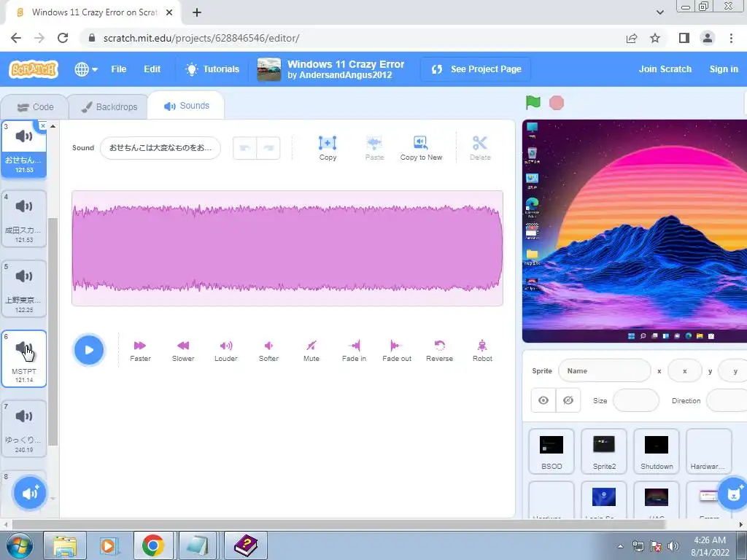747x560 pixels.
Task: Click Join Scratch link
Action: coord(665,69)
